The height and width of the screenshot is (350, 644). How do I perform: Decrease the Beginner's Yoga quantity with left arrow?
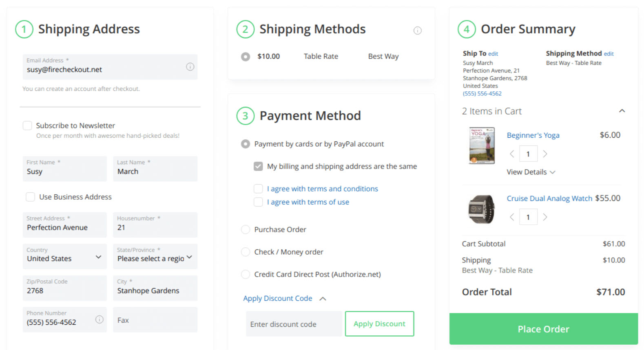pos(512,154)
